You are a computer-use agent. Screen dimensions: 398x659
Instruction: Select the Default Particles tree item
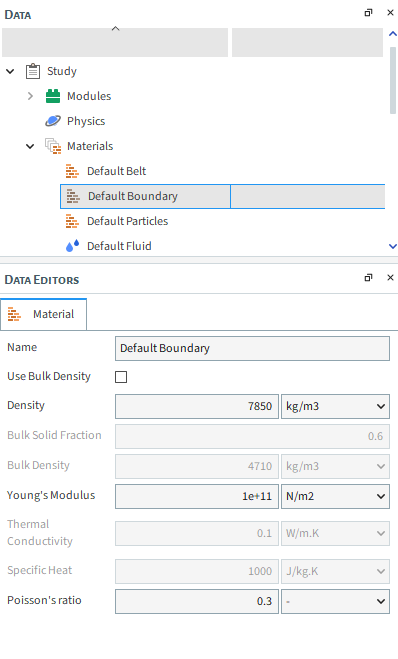coord(127,221)
